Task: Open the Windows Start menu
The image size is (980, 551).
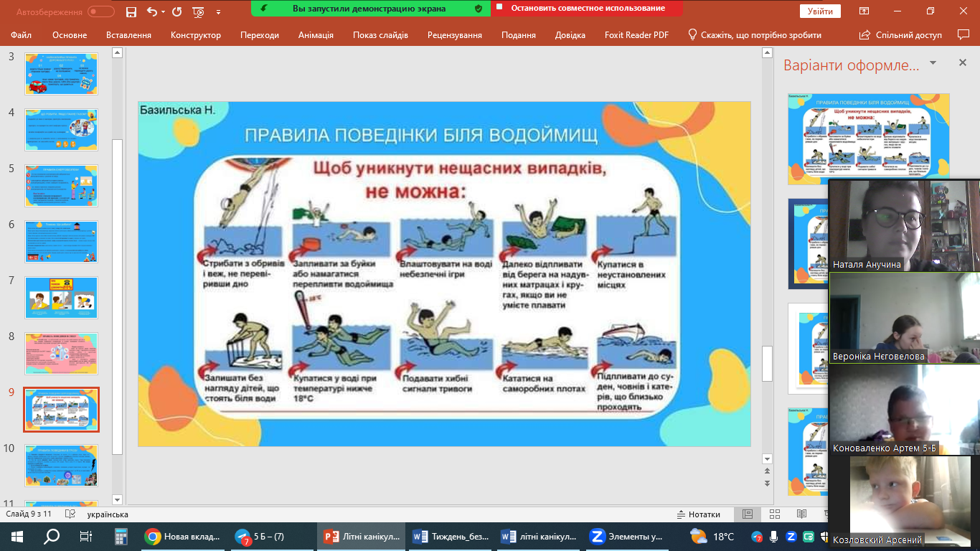Action: [x=17, y=536]
